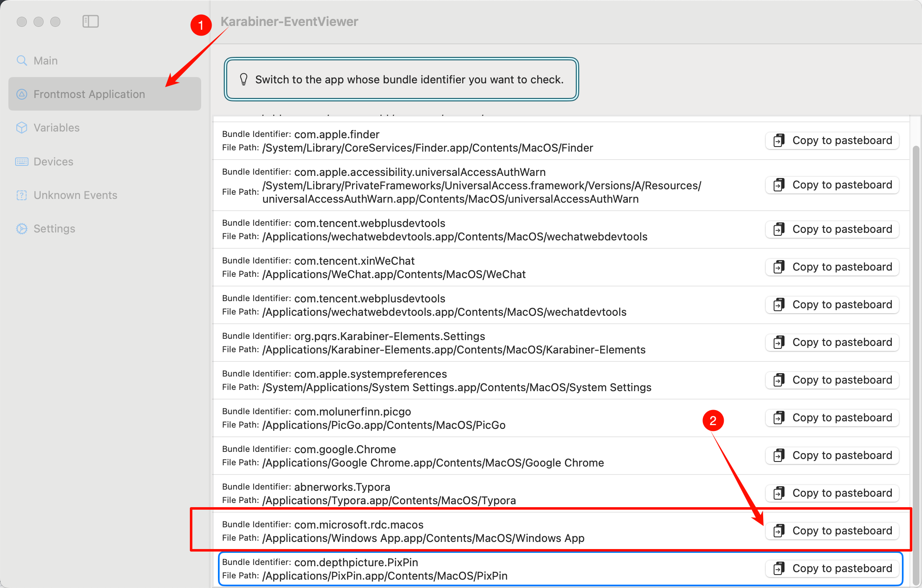Copy the com.google.Chrome entry to the pasteboard
Image resolution: width=922 pixels, height=588 pixels.
832,455
